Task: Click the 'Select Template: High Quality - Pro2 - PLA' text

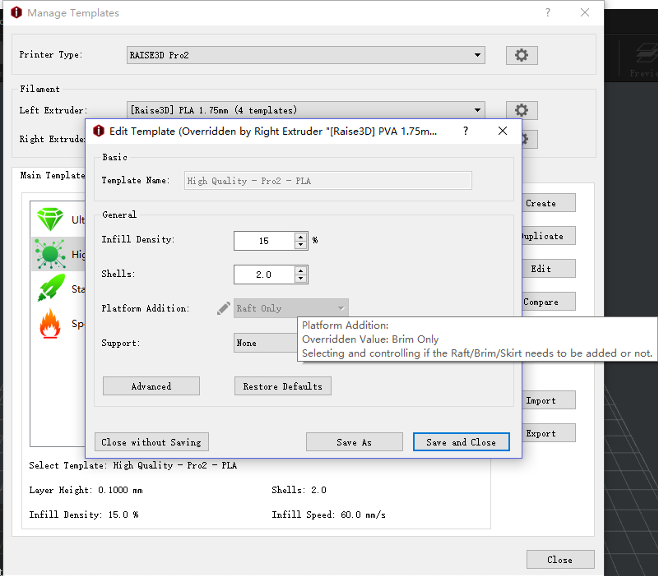Action: click(x=133, y=465)
